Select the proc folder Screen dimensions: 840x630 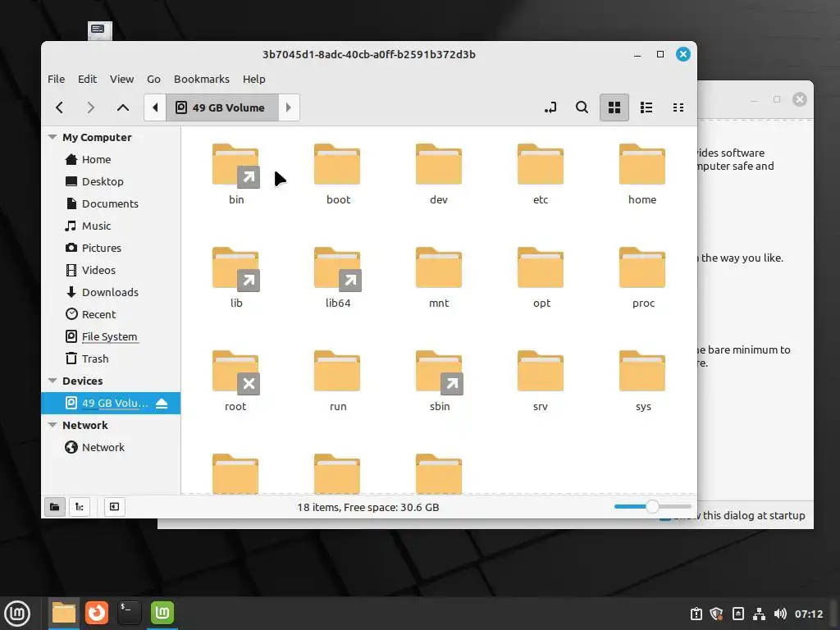point(642,277)
